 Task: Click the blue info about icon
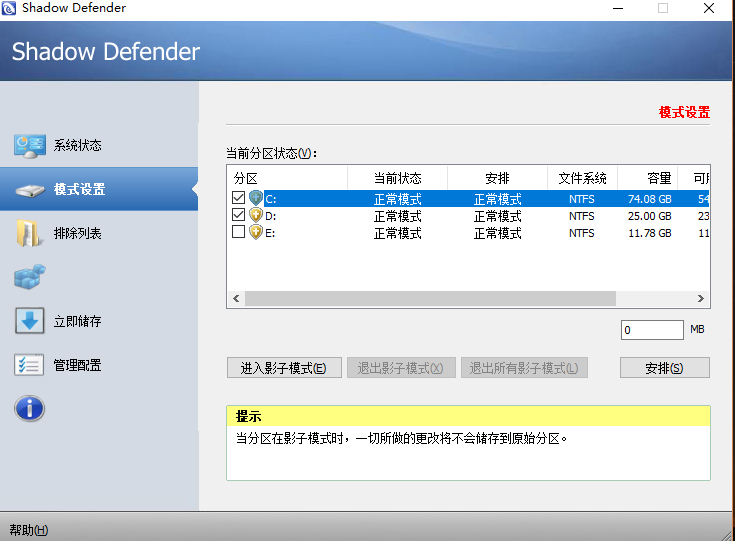point(29,408)
